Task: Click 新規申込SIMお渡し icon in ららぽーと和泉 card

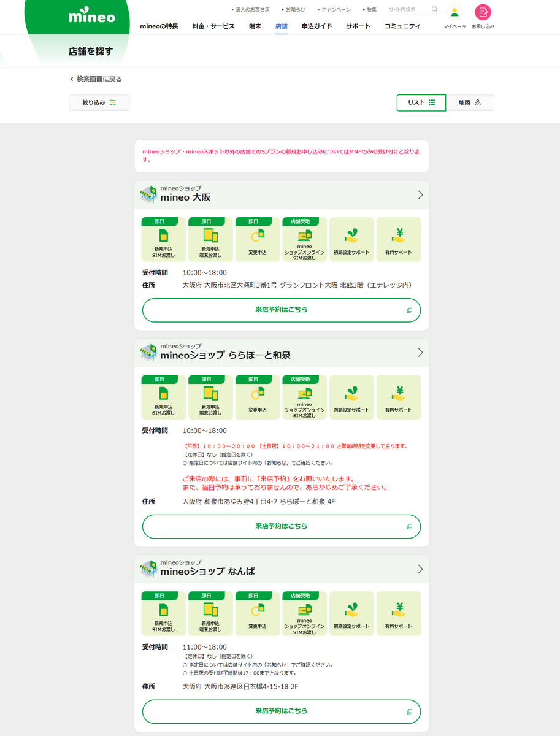Action: point(164,397)
